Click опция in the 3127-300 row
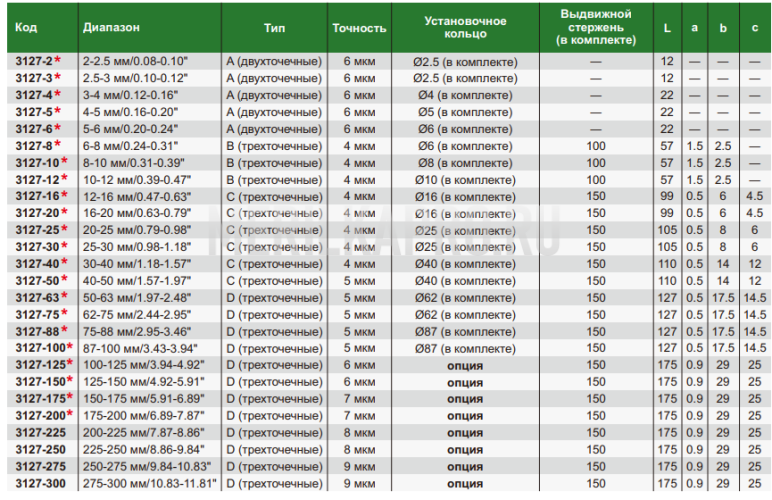 [x=465, y=484]
